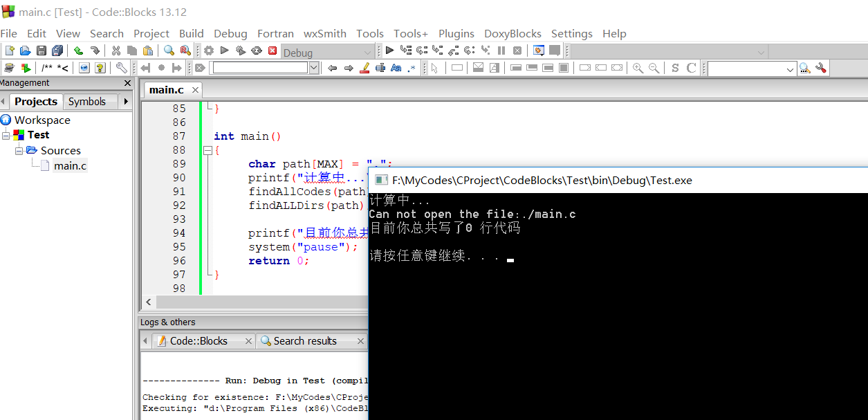Click the Save all files icon

tap(57, 51)
